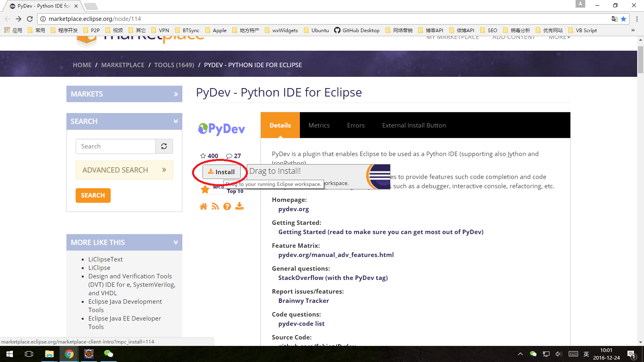
Task: Open GitHub Desktop bookmark
Action: pyautogui.click(x=357, y=30)
